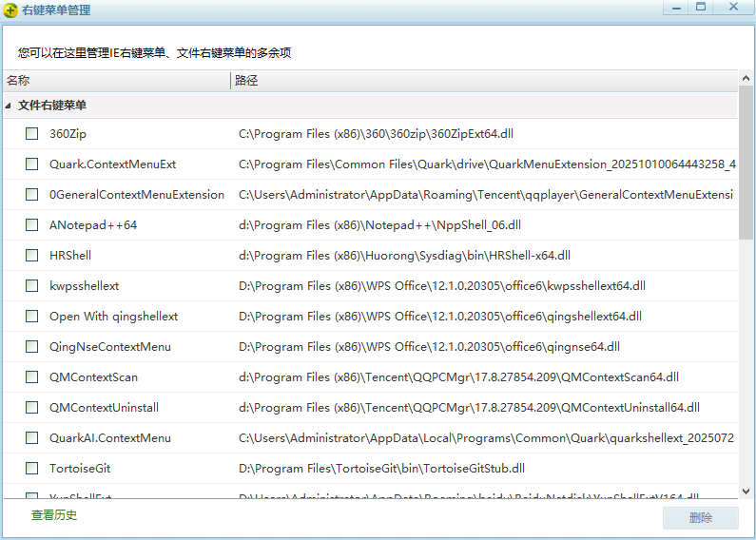Select the QingNseContextMenu checkbox
The width and height of the screenshot is (756, 540).
pyautogui.click(x=31, y=346)
